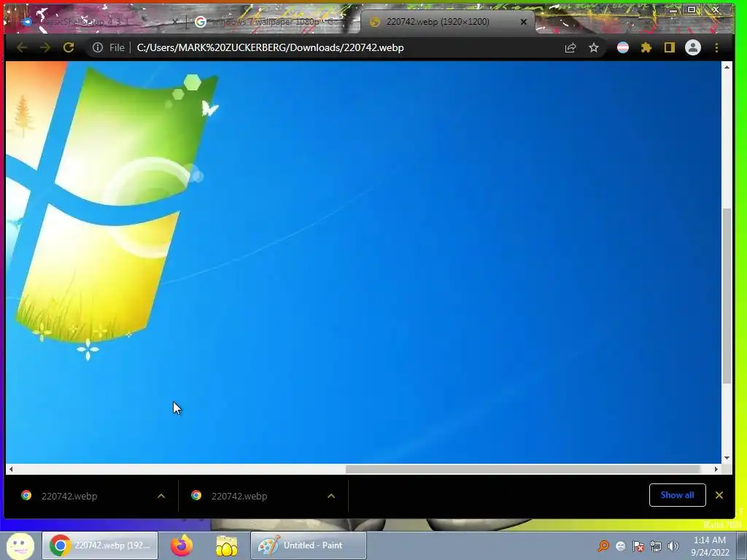Viewport: 747px width, 560px height.
Task: Close the Chrome window
Action: [716, 9]
